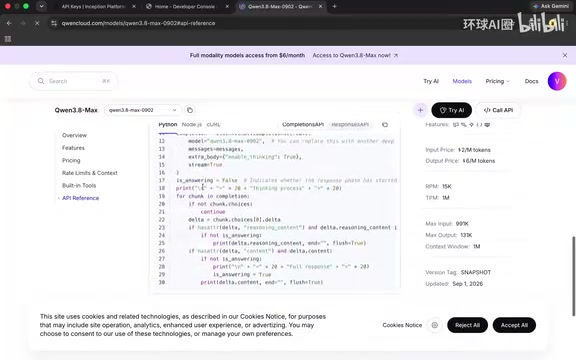
Task: Click the black Try AI button
Action: [451, 110]
